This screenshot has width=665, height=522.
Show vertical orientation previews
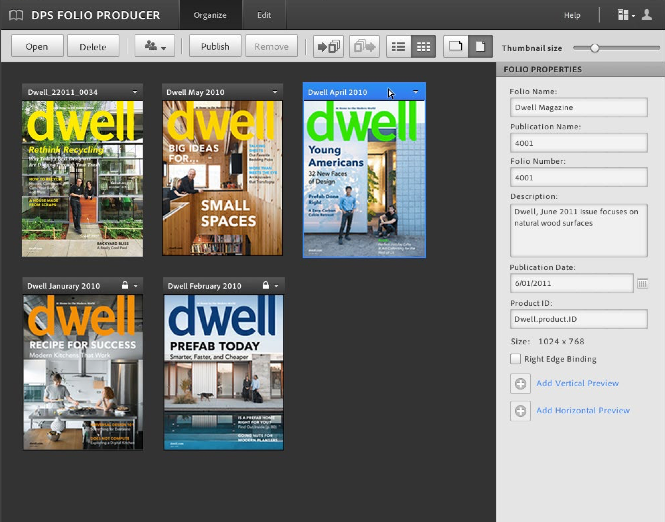[480, 46]
